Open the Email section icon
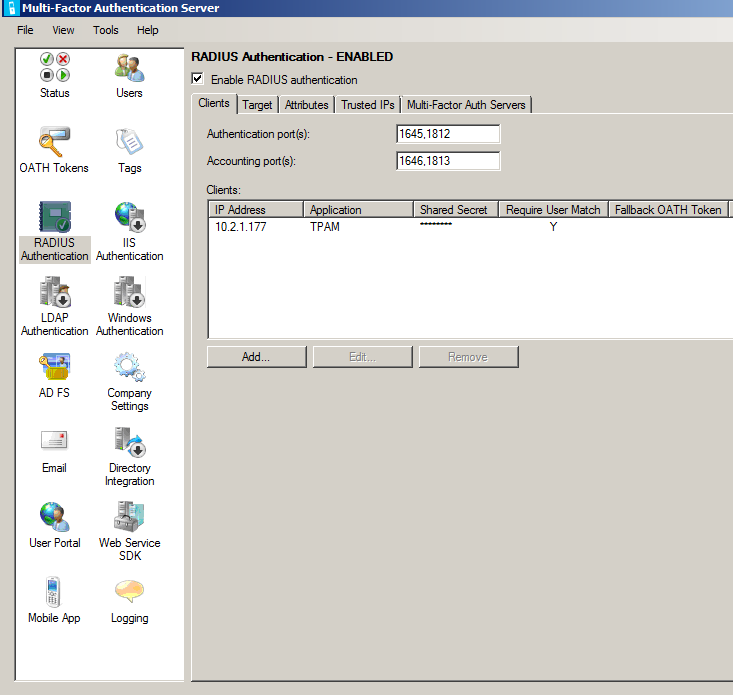Image resolution: width=733 pixels, height=695 pixels. pyautogui.click(x=54, y=440)
